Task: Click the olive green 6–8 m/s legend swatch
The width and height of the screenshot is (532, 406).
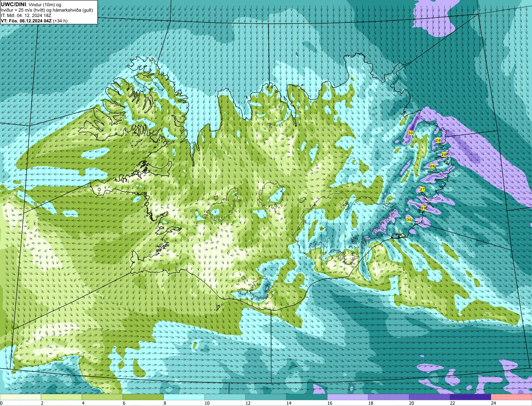Action: (x=143, y=397)
